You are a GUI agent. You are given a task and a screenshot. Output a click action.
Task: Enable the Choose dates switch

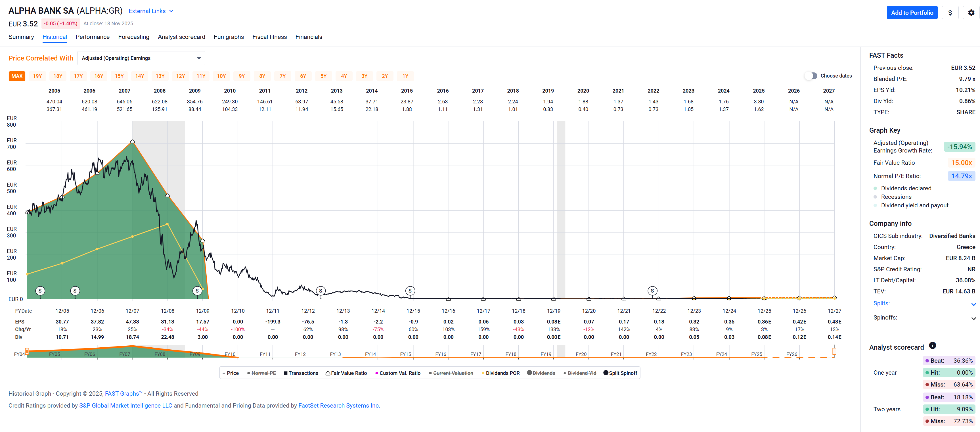point(811,76)
